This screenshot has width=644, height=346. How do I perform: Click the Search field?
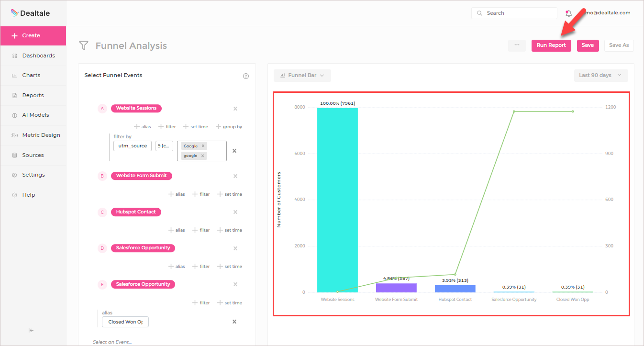(514, 13)
